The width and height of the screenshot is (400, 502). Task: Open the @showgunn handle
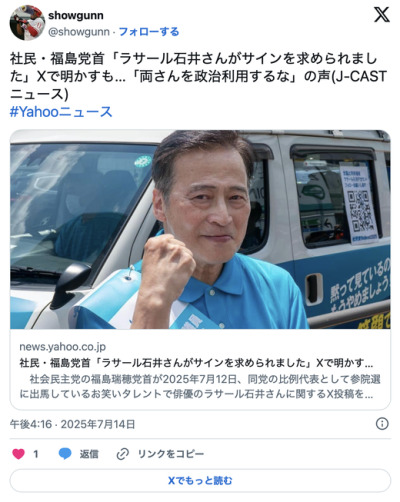coord(79,32)
